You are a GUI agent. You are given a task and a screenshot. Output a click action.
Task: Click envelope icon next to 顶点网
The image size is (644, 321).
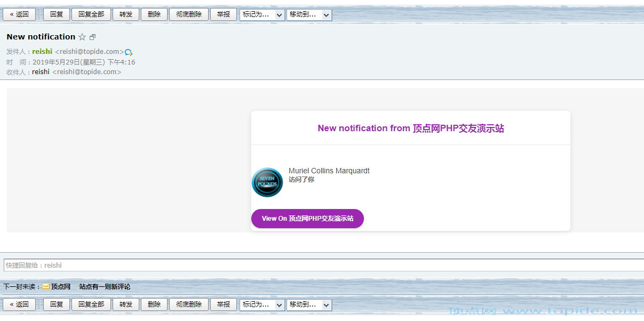click(x=46, y=287)
